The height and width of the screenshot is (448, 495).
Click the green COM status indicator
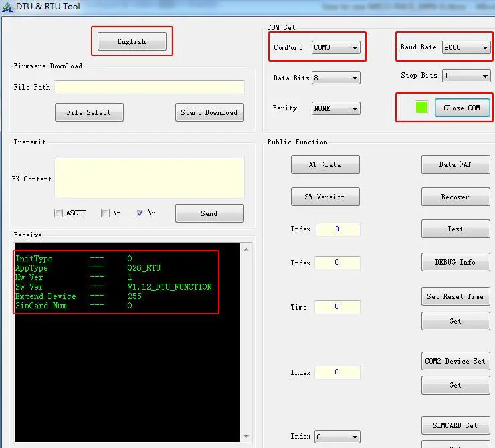coord(421,107)
